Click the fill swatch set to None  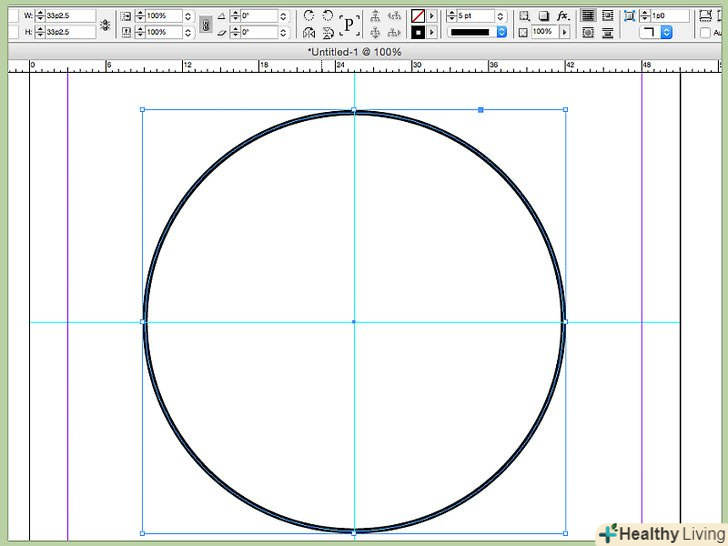pos(418,16)
